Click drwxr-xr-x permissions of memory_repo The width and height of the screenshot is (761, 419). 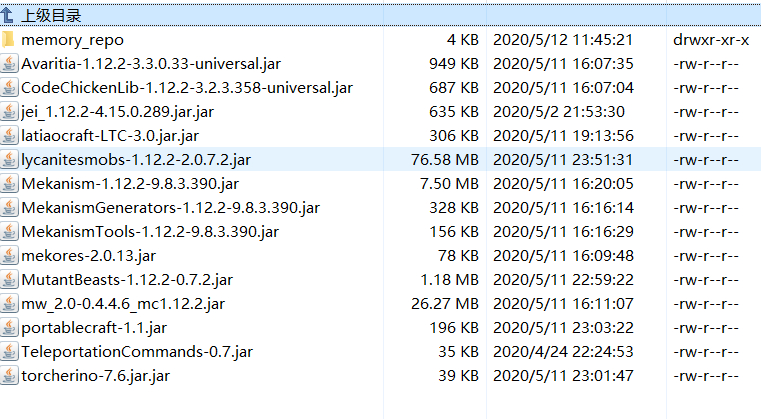[x=711, y=40]
